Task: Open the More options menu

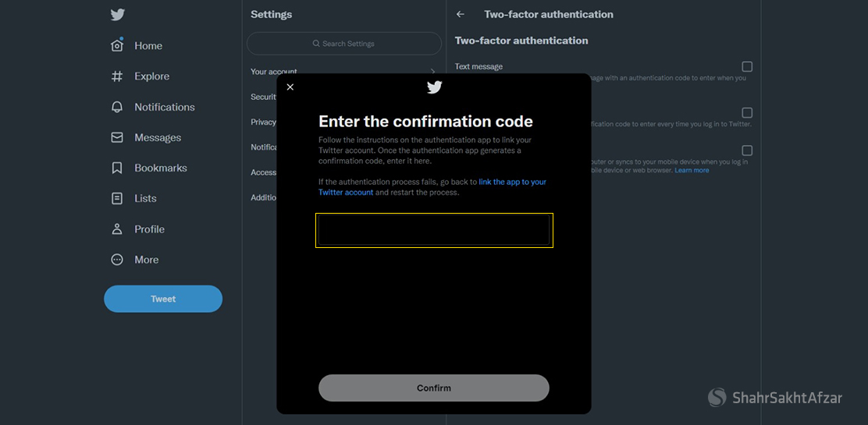Action: coord(117,260)
